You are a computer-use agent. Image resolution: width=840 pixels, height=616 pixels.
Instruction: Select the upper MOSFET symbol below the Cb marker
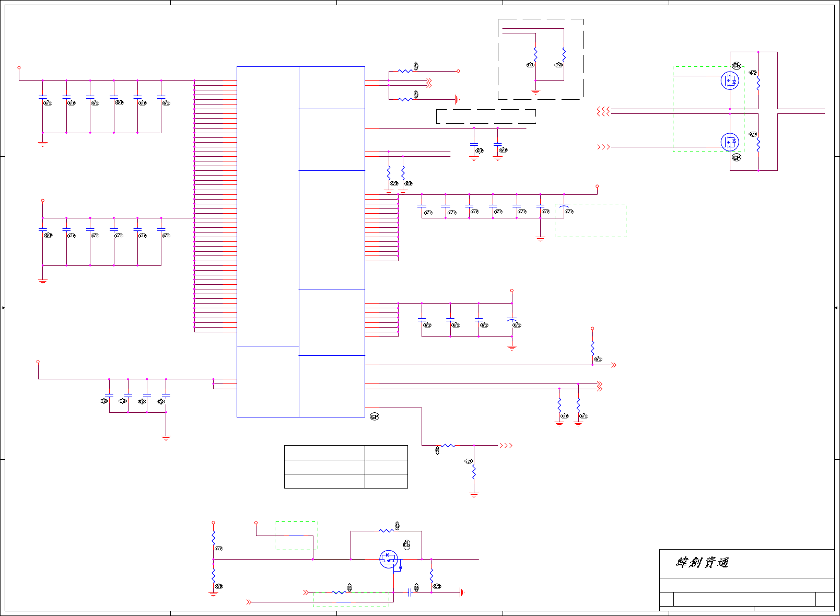[x=730, y=81]
